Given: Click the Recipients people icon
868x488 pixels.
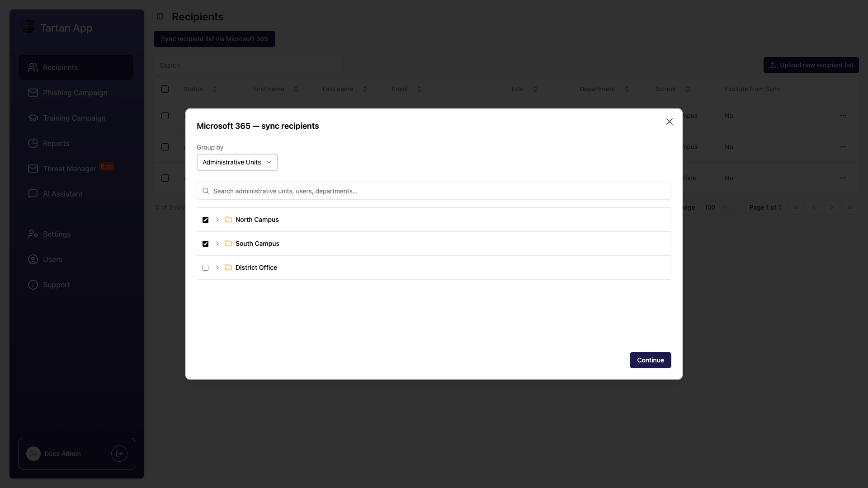Looking at the screenshot, I should coord(33,67).
